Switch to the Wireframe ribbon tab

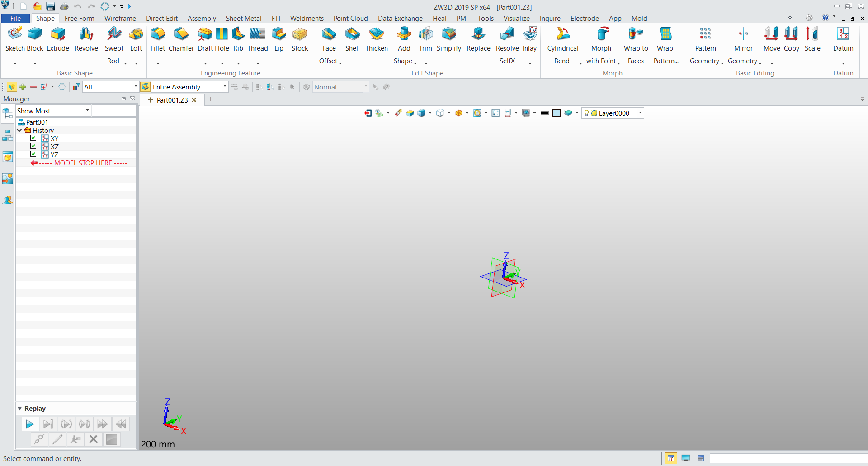click(120, 18)
